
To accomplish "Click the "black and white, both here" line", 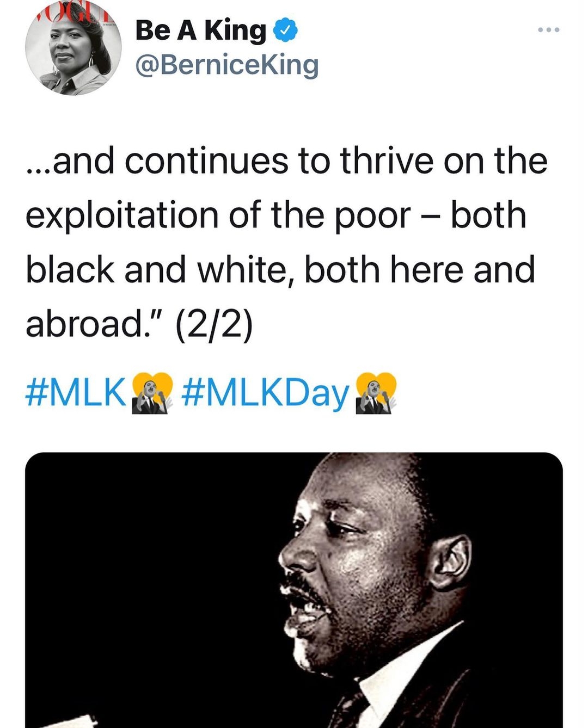I will 280,270.
